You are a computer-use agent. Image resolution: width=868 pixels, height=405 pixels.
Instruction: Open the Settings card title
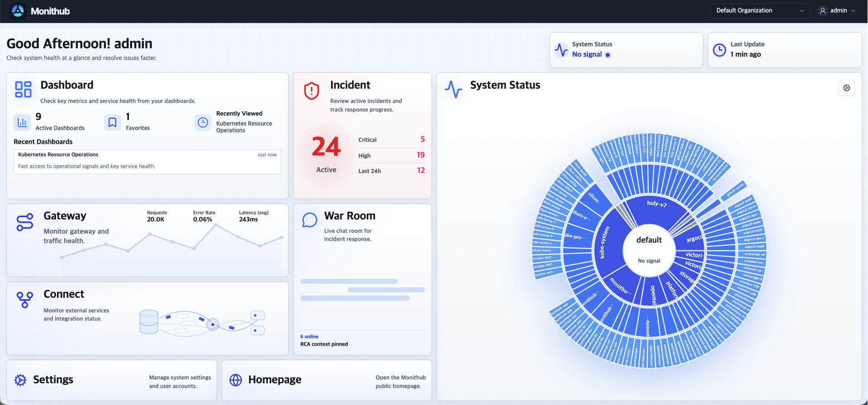coord(53,380)
